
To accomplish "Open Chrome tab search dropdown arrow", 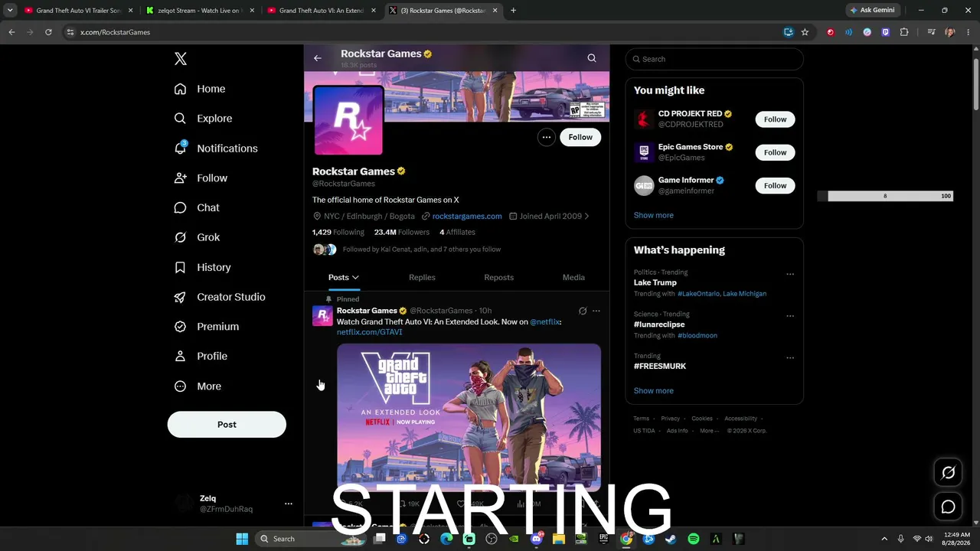I will click(x=10, y=11).
